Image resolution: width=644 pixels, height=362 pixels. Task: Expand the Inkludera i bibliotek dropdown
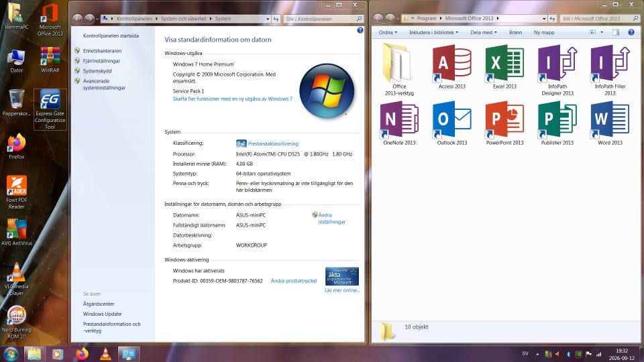coord(434,32)
